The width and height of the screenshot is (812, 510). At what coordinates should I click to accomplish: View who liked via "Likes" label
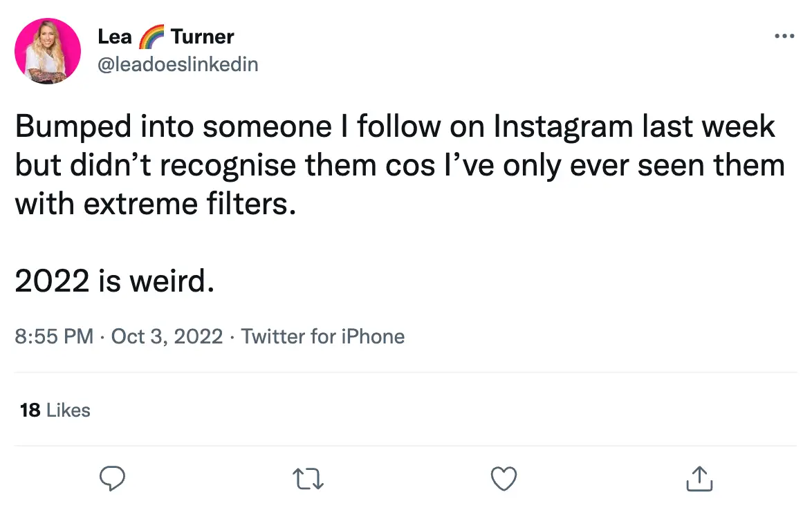68,410
